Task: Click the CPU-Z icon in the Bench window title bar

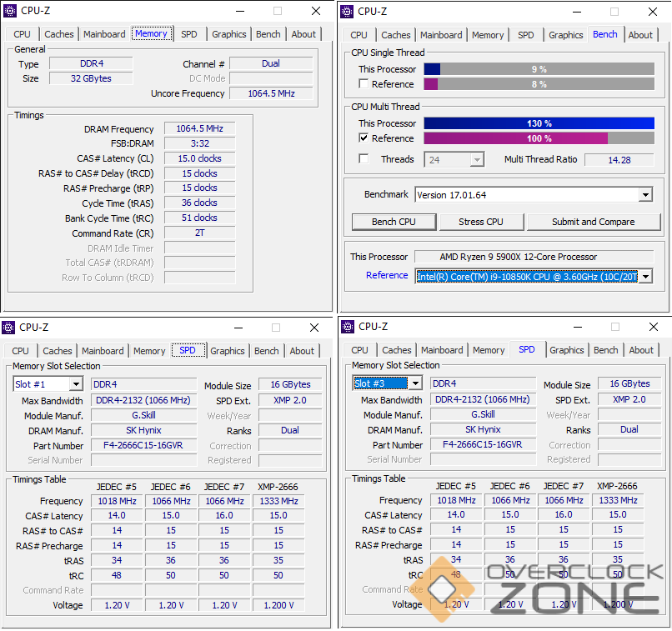Action: point(347,11)
